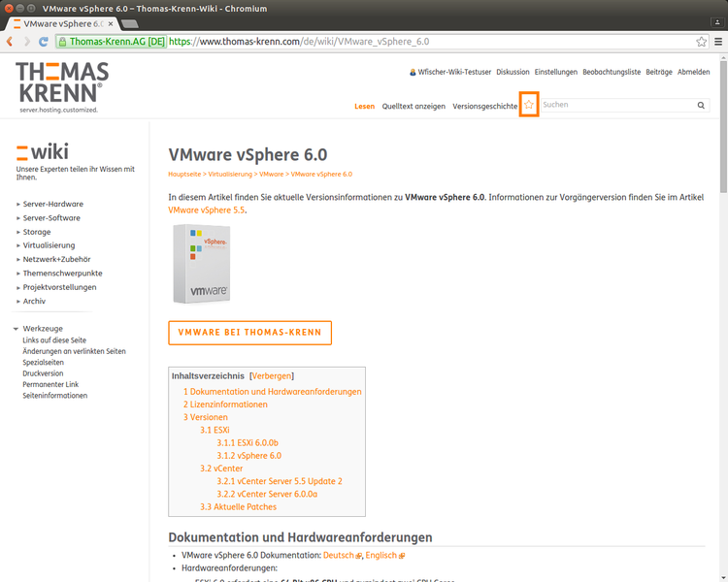Reload the page with refresh icon
The height and width of the screenshot is (582, 728).
pos(43,42)
